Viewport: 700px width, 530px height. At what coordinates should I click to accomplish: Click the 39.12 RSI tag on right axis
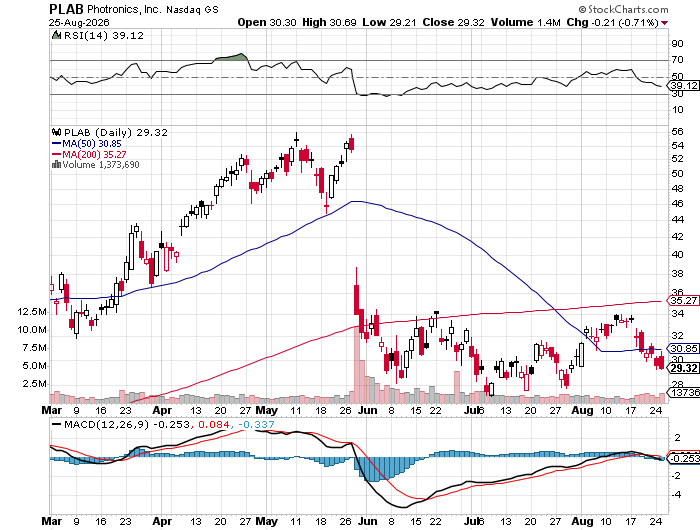point(683,85)
